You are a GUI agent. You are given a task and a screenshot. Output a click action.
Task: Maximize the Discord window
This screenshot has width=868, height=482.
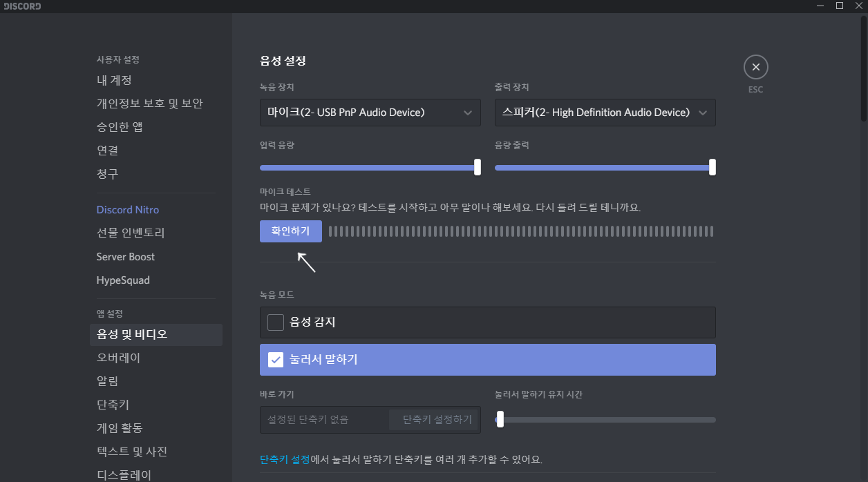coord(840,6)
